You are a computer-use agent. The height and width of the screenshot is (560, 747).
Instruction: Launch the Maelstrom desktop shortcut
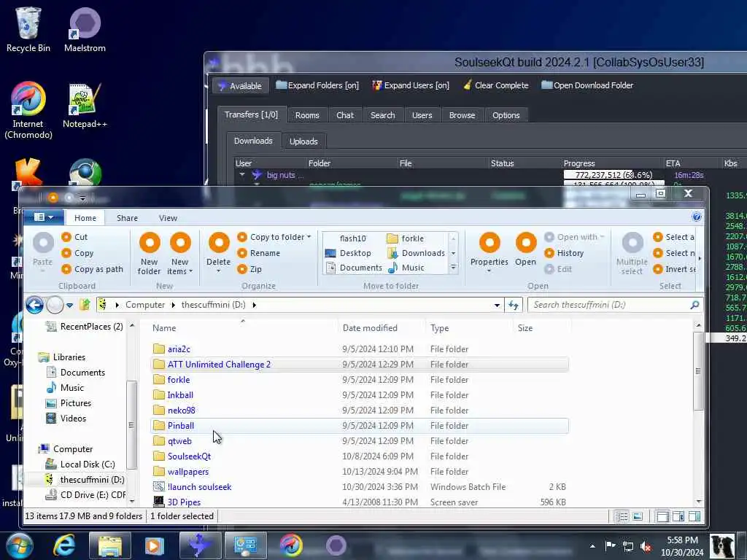tap(85, 29)
